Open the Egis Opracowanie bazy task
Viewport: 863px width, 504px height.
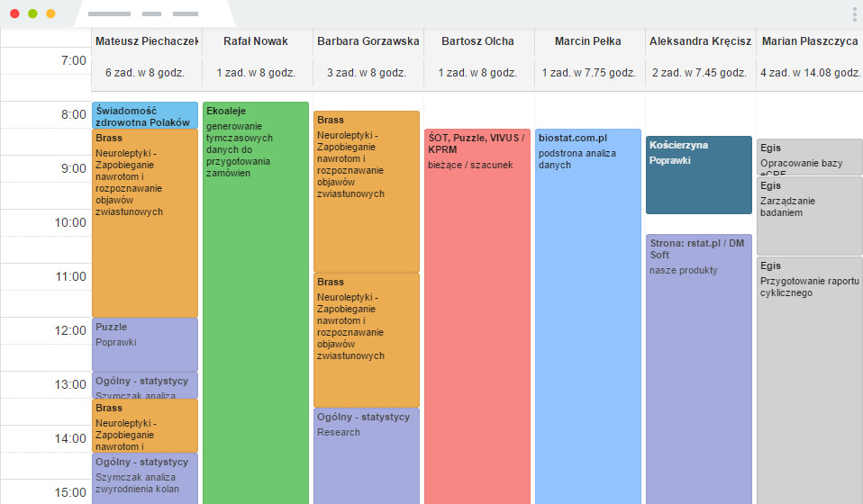pyautogui.click(x=810, y=157)
